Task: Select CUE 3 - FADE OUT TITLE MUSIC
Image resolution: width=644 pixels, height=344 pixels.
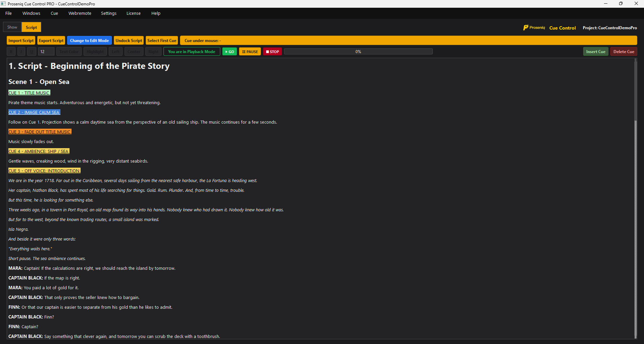Action: pos(40,132)
